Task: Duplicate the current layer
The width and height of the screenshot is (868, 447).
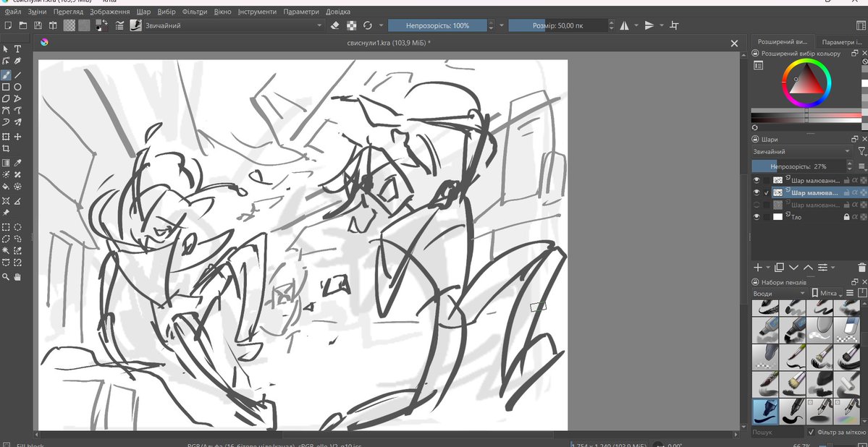Action: (x=780, y=268)
